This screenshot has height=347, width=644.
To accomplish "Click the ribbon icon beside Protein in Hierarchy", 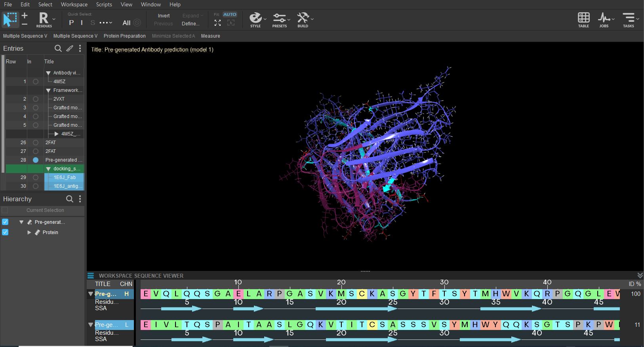I will tap(38, 233).
